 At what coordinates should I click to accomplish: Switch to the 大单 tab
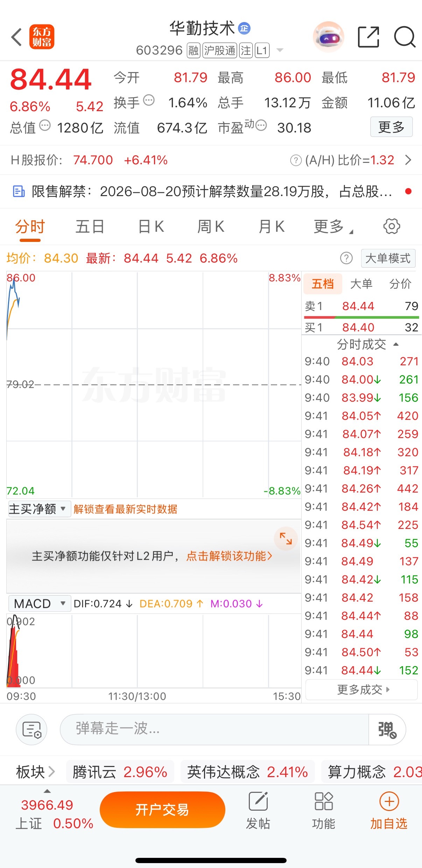pyautogui.click(x=361, y=284)
